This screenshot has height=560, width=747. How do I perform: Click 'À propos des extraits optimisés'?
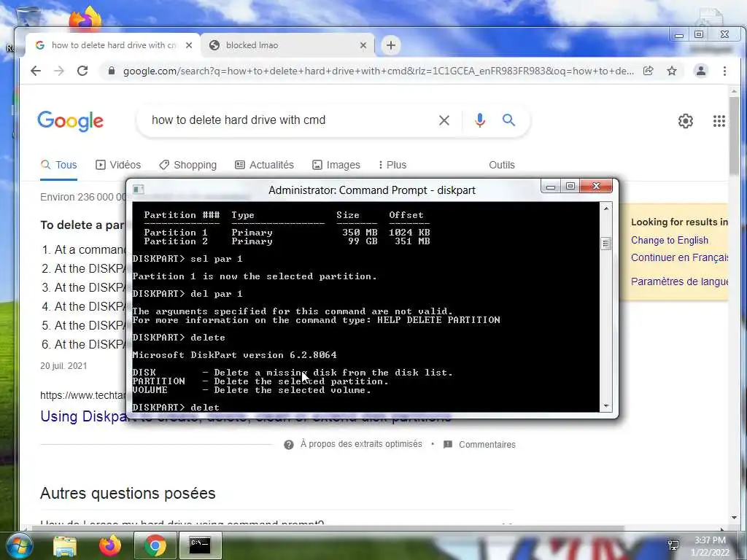pyautogui.click(x=360, y=444)
